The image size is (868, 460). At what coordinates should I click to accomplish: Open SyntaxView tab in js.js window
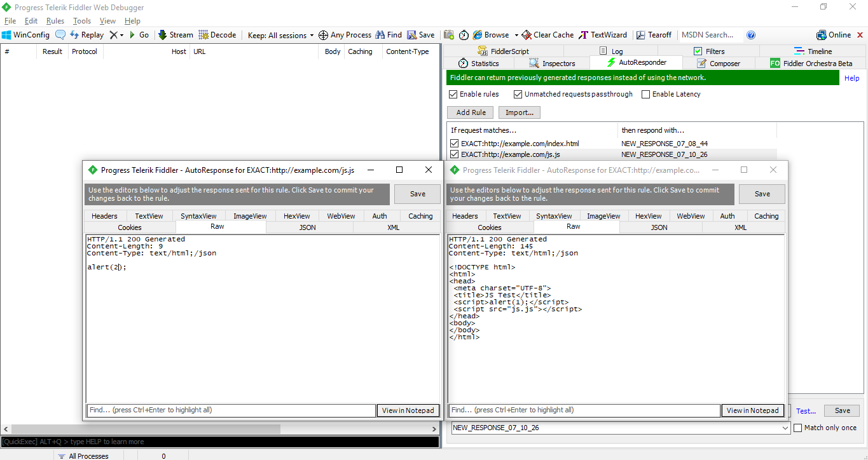(198, 216)
